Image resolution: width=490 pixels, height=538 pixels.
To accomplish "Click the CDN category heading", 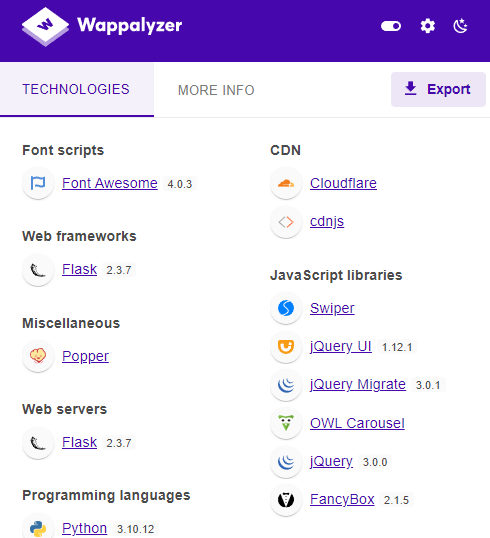I will (285, 150).
